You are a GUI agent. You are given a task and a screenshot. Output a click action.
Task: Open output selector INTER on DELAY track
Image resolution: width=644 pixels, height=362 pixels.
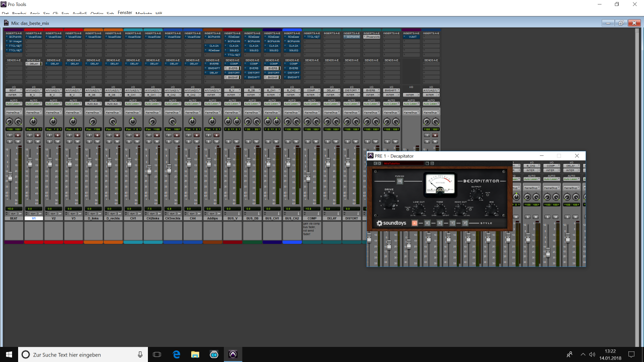click(332, 95)
